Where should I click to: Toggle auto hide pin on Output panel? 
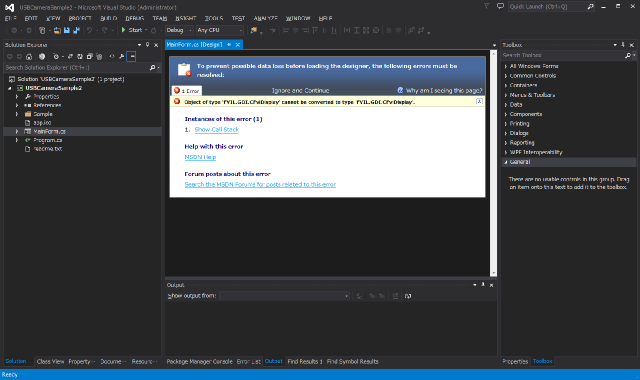click(x=483, y=285)
